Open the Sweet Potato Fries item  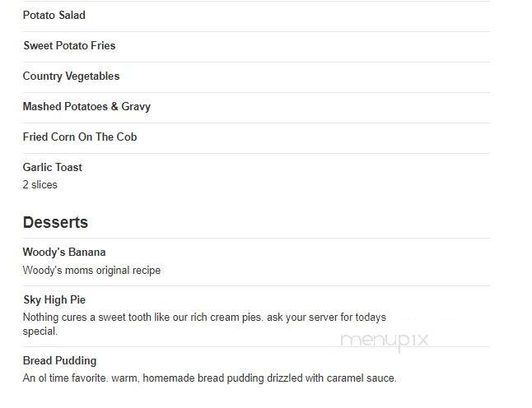coord(69,45)
